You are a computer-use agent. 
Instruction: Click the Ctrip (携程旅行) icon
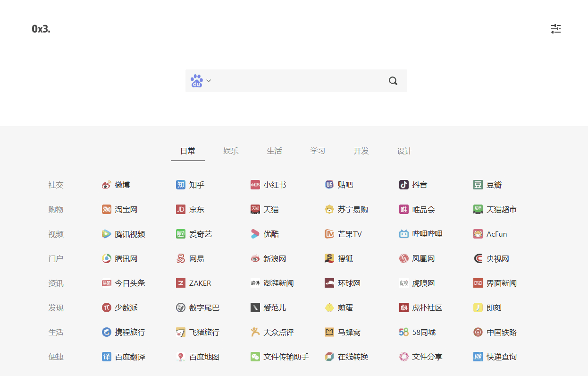(107, 332)
